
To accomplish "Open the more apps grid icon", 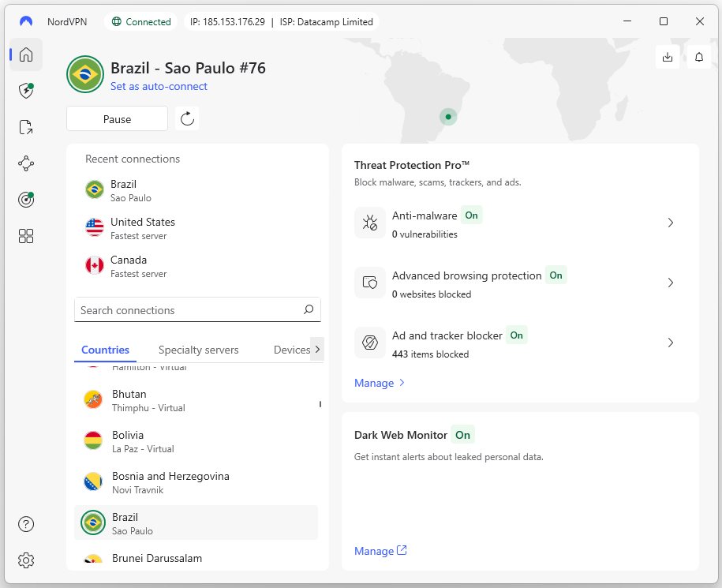I will [x=26, y=236].
